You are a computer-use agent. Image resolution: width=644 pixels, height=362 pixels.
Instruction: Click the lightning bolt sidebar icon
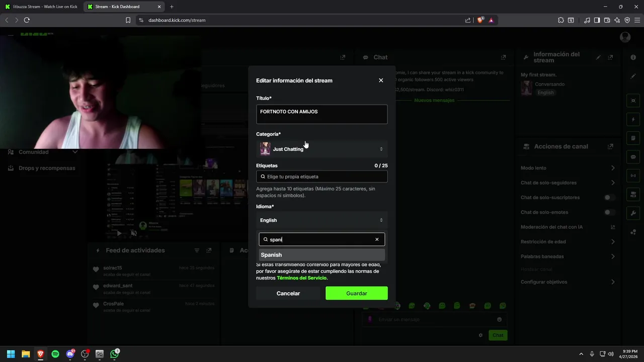(633, 120)
